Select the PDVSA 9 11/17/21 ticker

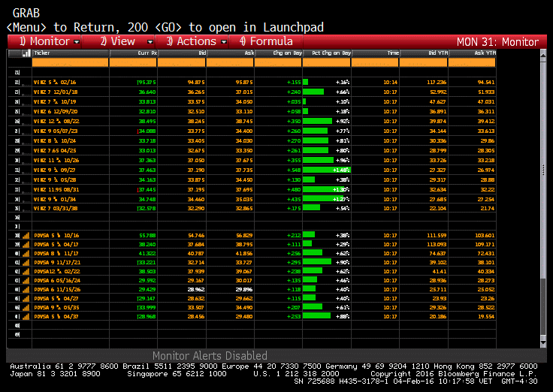point(57,263)
